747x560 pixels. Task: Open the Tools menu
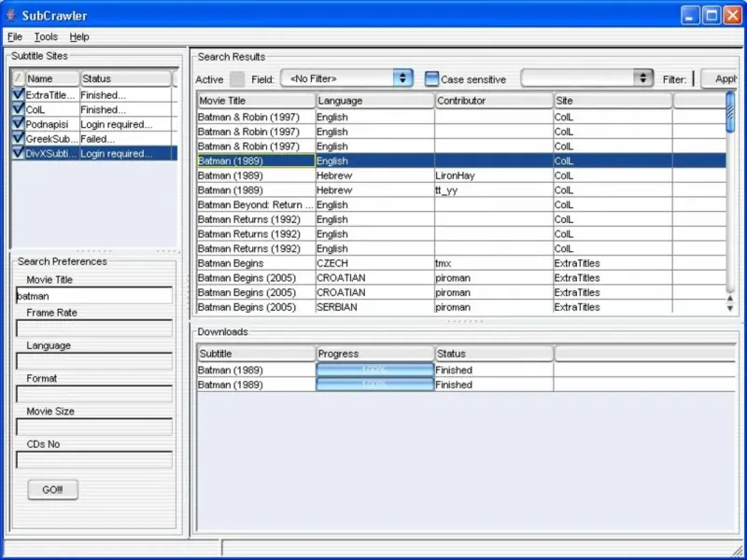46,36
